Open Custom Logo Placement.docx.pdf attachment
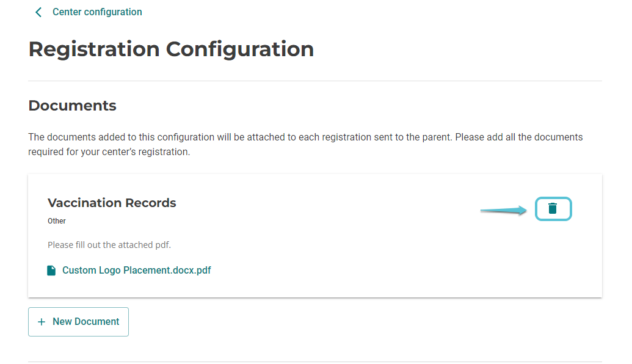 point(136,270)
